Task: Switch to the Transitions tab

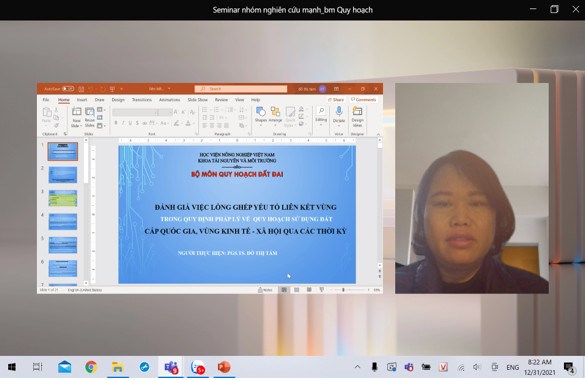Action: click(142, 100)
